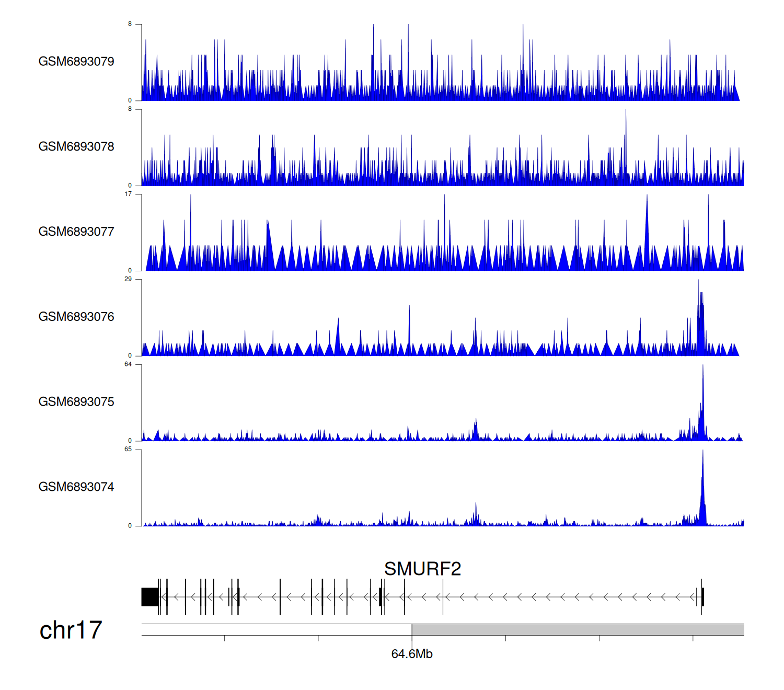
Task: Click the GSM6893079 track label
Action: coord(76,62)
